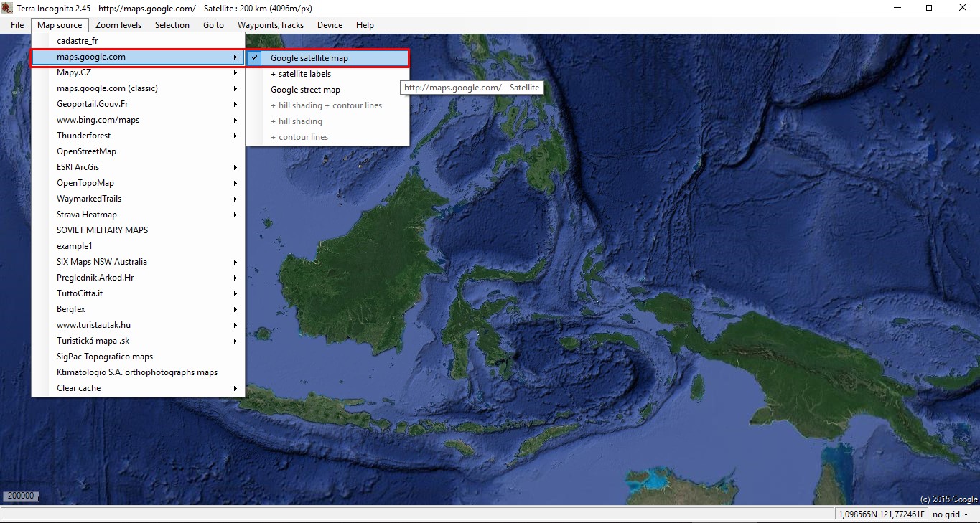
Task: Click the Terra Incognita app icon
Action: [8, 7]
